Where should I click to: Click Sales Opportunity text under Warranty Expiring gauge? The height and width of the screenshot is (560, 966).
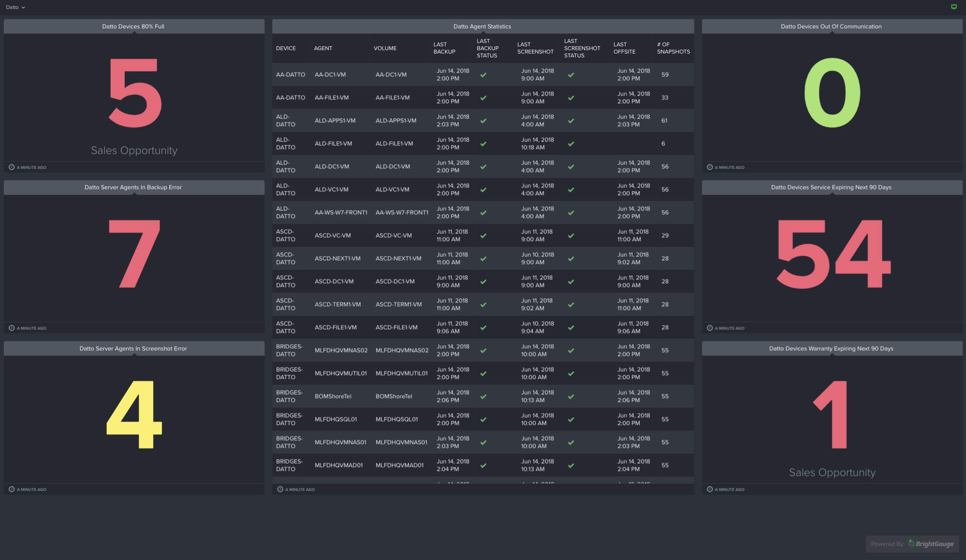pos(832,472)
